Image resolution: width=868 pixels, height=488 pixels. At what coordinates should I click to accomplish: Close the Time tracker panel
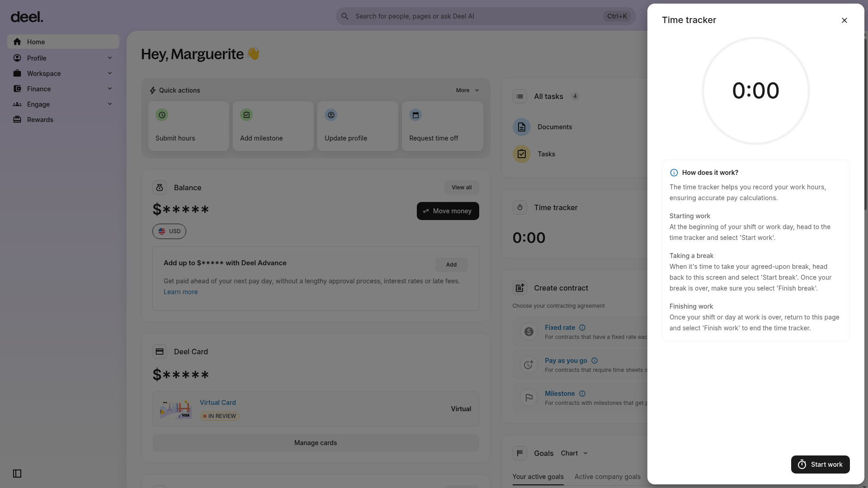pos(844,20)
